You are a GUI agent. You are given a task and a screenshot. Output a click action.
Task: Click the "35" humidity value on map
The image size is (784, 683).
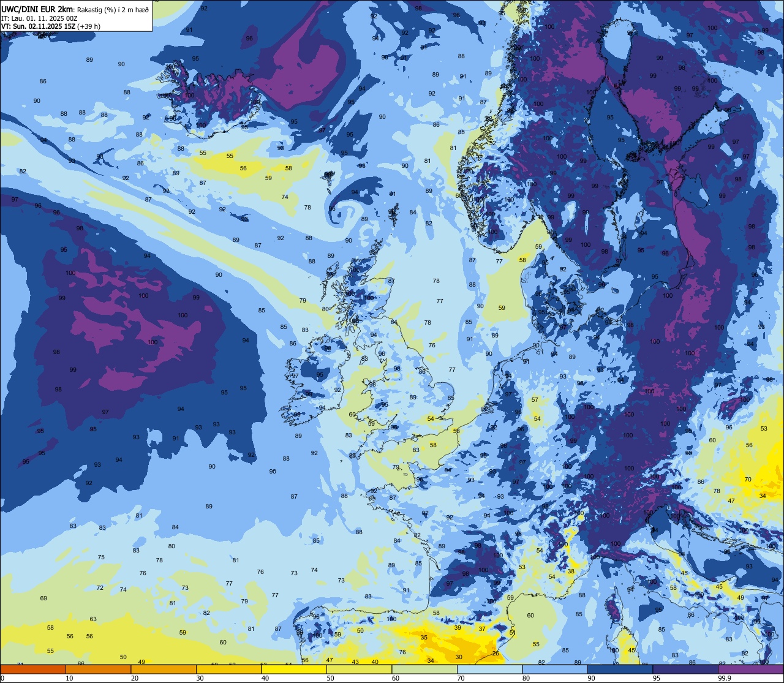pos(424,638)
